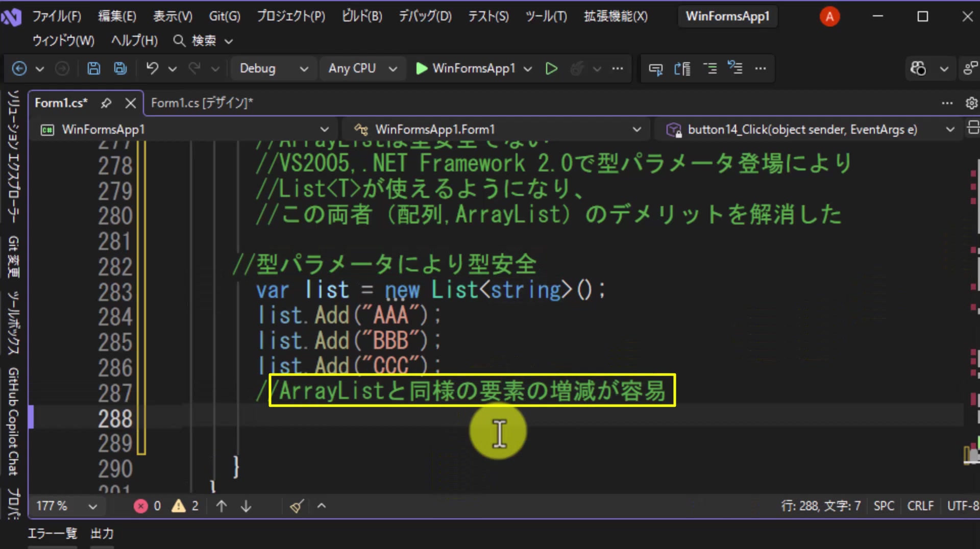Open the デバッグ(D) menu

click(425, 16)
